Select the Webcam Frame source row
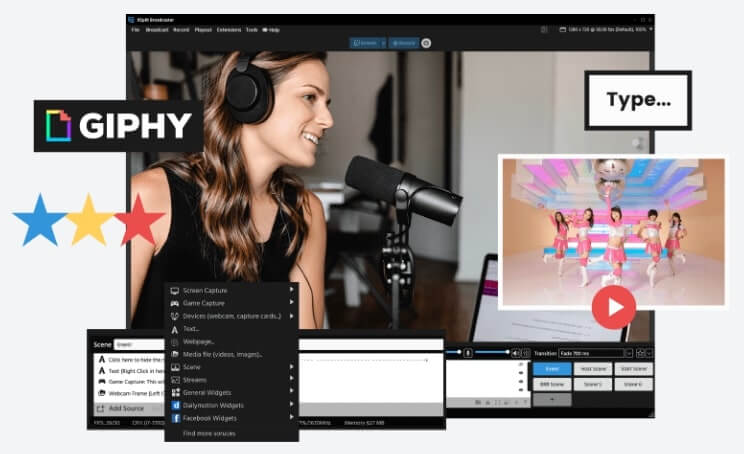This screenshot has height=454, width=744. pos(129,393)
